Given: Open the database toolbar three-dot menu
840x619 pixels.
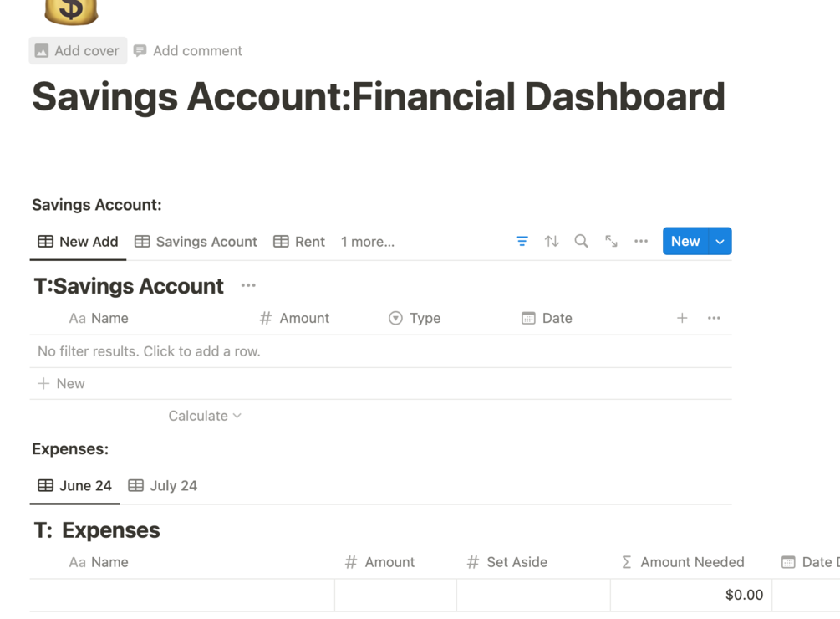Looking at the screenshot, I should click(x=641, y=242).
